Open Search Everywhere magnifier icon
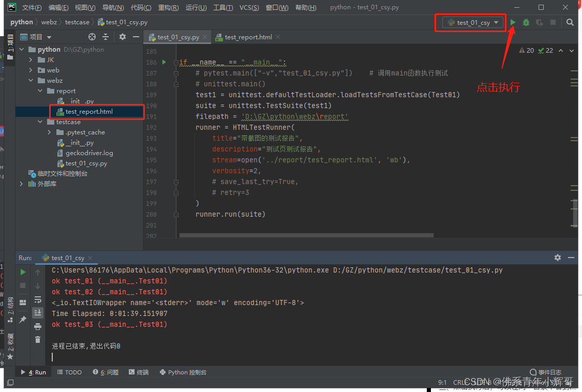The height and width of the screenshot is (392, 582). coord(570,22)
